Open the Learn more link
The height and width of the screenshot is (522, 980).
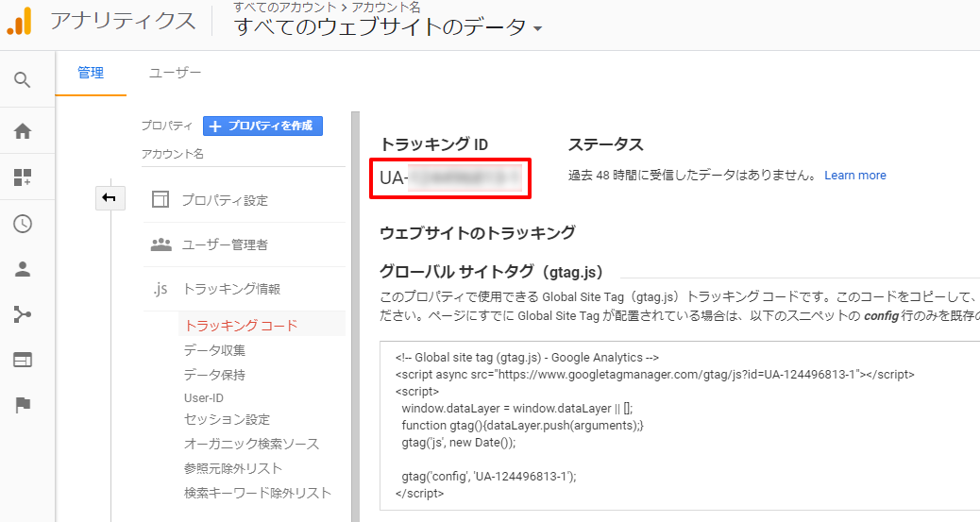click(x=855, y=176)
